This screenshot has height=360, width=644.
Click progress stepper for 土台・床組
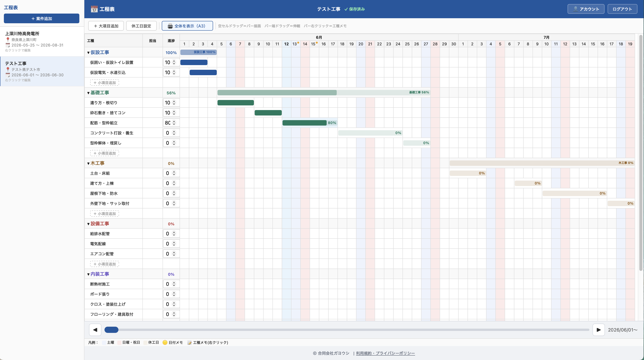[x=174, y=173]
